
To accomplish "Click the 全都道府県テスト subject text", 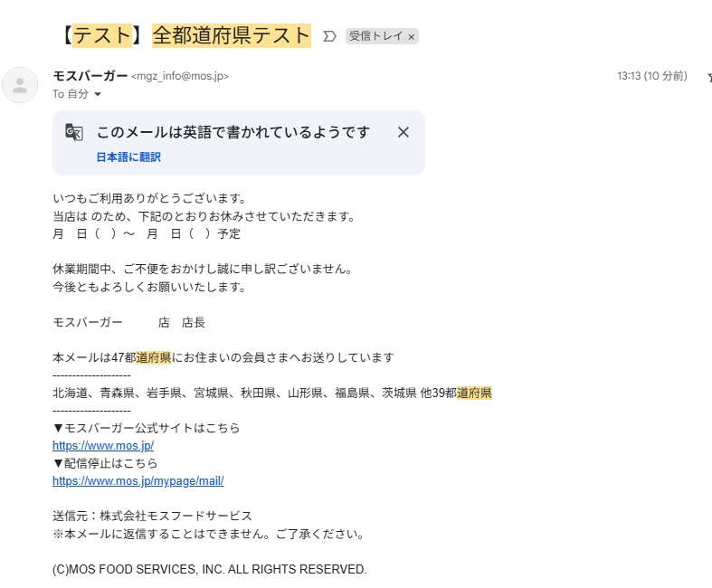I will (x=231, y=35).
